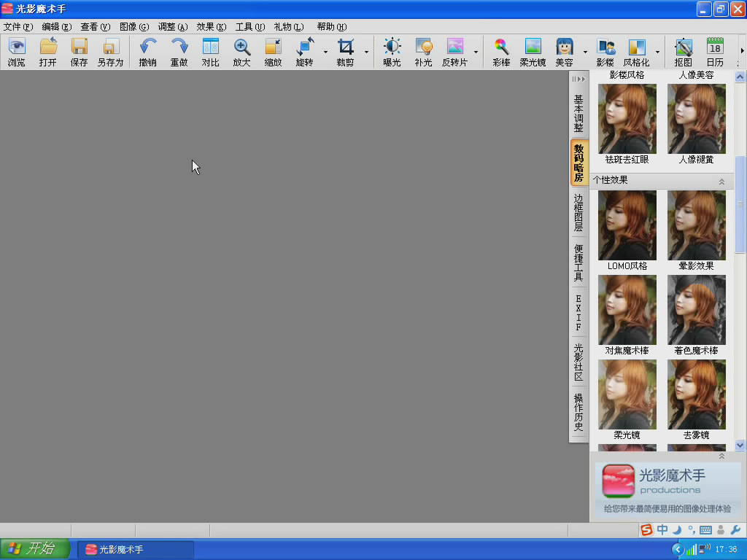Switch to the 边框图层 side tab
The width and height of the screenshot is (747, 560).
pos(578,212)
